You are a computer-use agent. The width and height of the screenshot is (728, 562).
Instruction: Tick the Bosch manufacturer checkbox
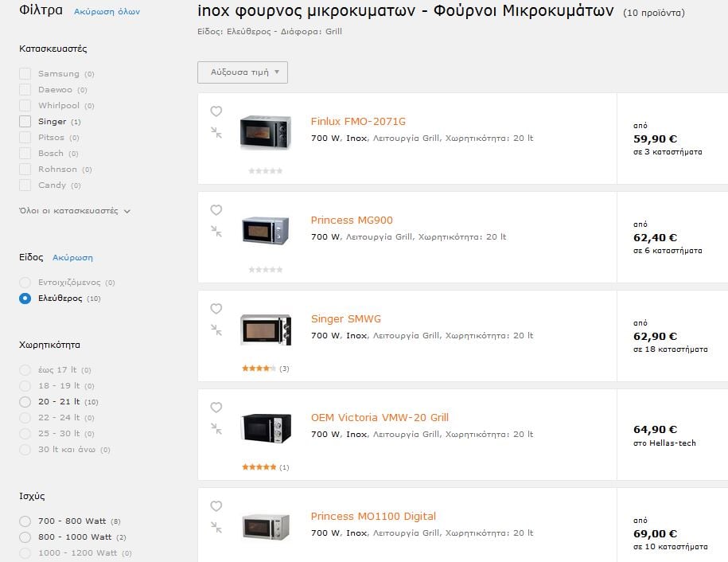pos(25,153)
